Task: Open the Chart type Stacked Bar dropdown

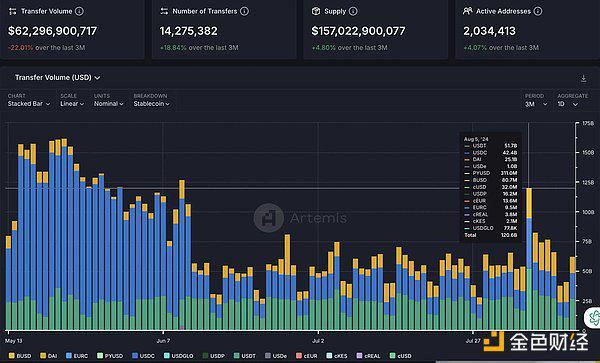Action: pos(29,104)
